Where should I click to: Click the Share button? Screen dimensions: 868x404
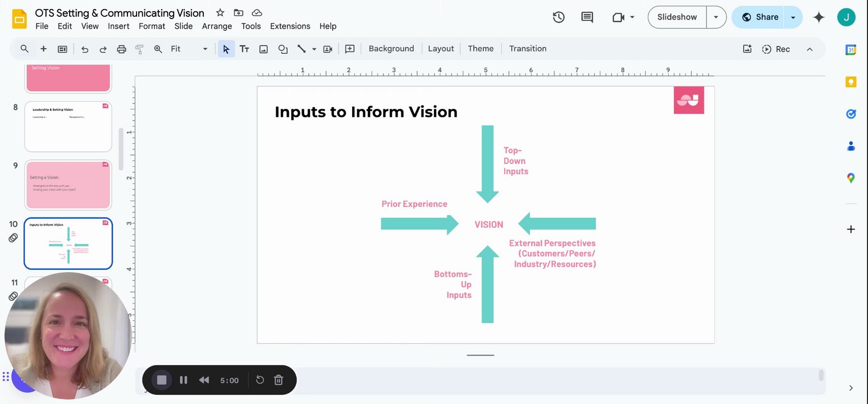point(759,17)
